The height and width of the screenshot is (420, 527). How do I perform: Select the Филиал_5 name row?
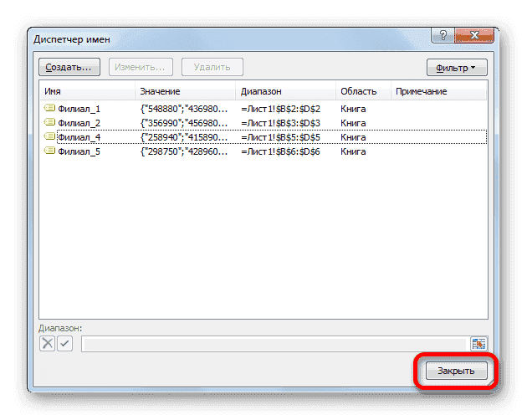point(263,151)
